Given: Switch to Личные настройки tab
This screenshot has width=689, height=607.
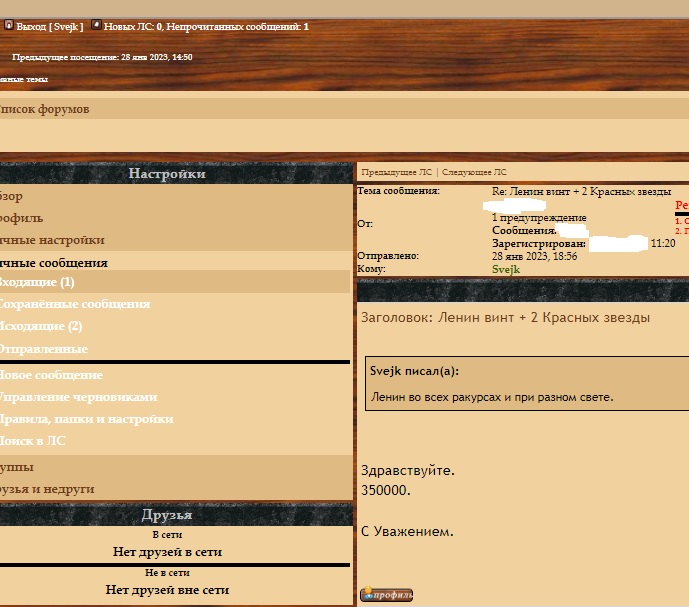Looking at the screenshot, I should [52, 240].
